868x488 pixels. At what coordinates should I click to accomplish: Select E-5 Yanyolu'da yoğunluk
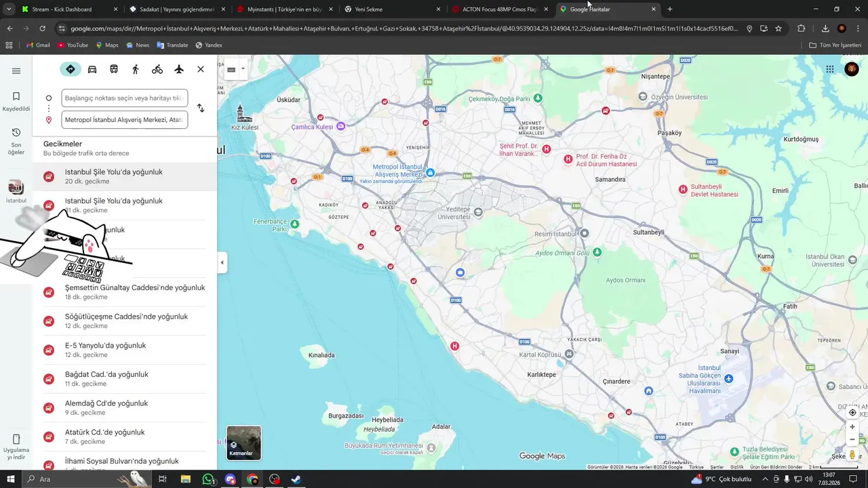coord(125,350)
